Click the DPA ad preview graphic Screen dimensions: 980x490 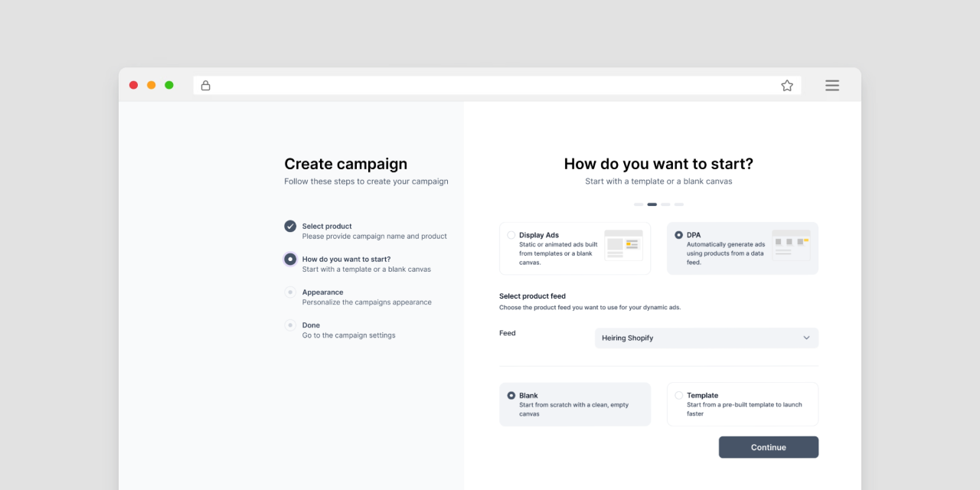point(792,243)
